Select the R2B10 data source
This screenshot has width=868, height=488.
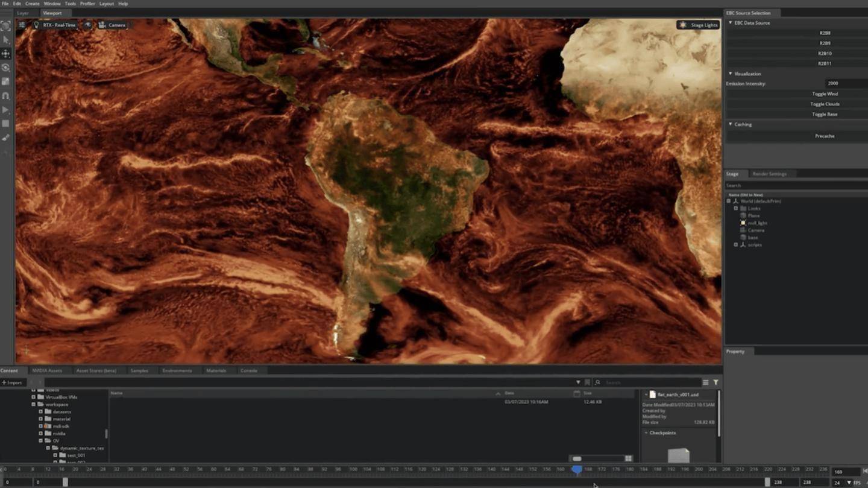(x=825, y=54)
